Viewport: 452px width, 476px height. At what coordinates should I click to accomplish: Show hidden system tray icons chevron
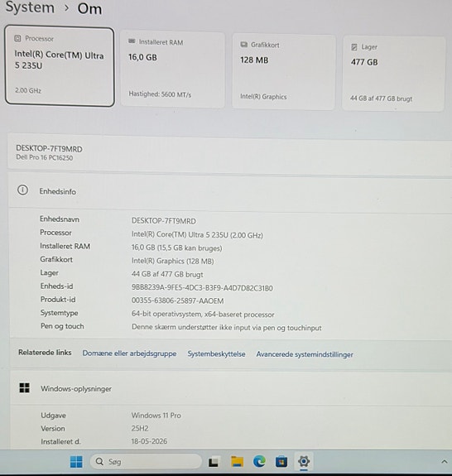444,462
